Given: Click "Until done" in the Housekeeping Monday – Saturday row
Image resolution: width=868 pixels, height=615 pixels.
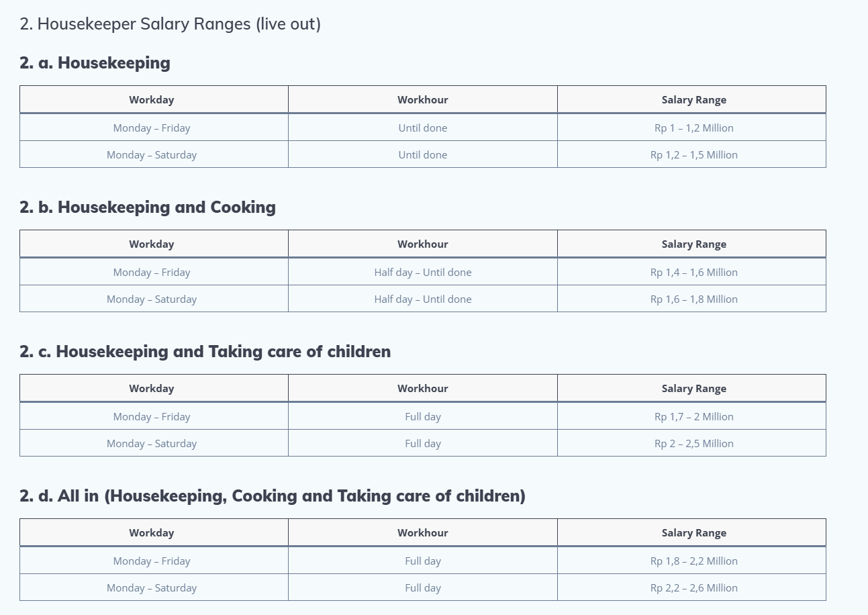Looking at the screenshot, I should (422, 155).
